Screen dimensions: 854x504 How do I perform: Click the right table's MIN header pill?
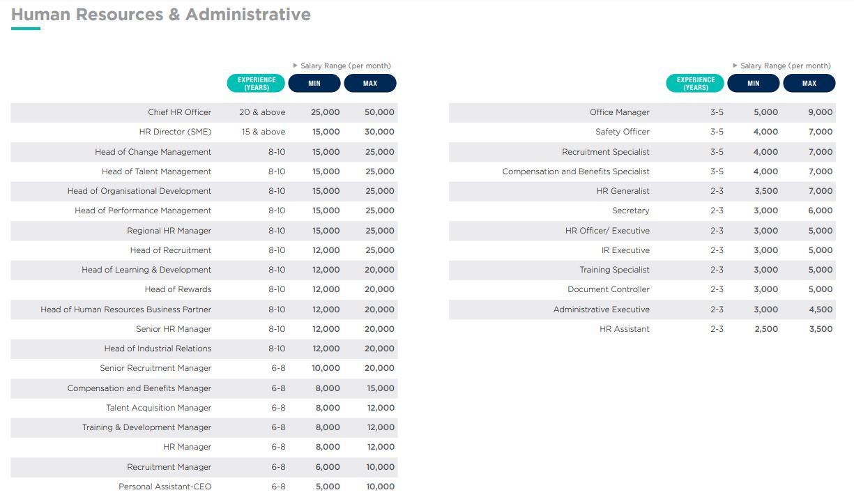click(754, 84)
